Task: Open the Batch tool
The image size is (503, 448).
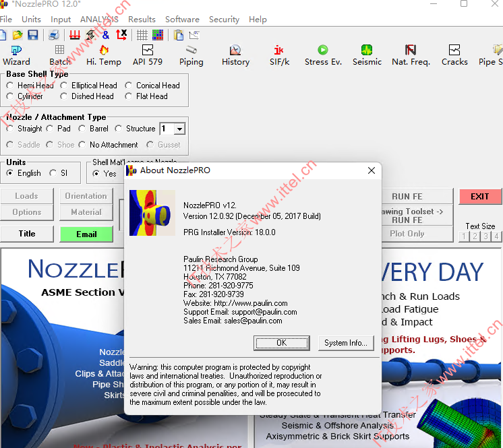Action: point(59,55)
